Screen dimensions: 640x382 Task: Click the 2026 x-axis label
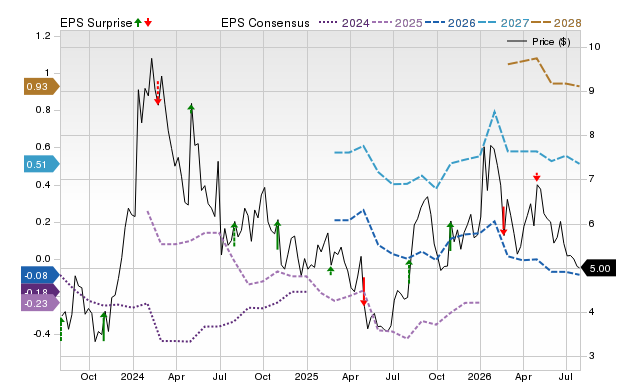coord(480,376)
